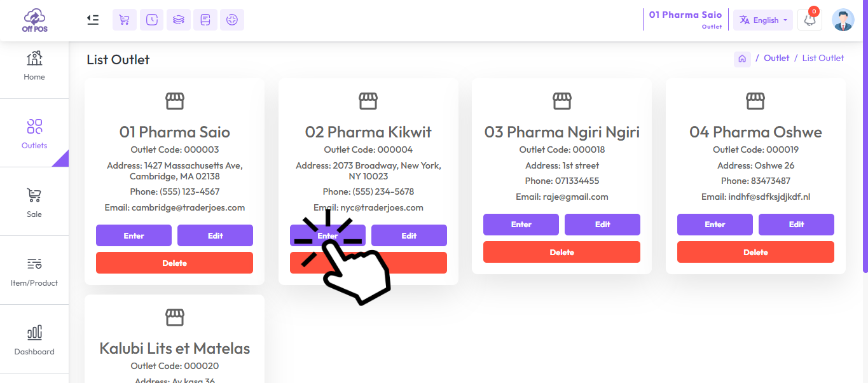Viewport: 868px width, 383px height.
Task: Enter the 02 Pharma Kikwit outlet
Action: pyautogui.click(x=327, y=235)
